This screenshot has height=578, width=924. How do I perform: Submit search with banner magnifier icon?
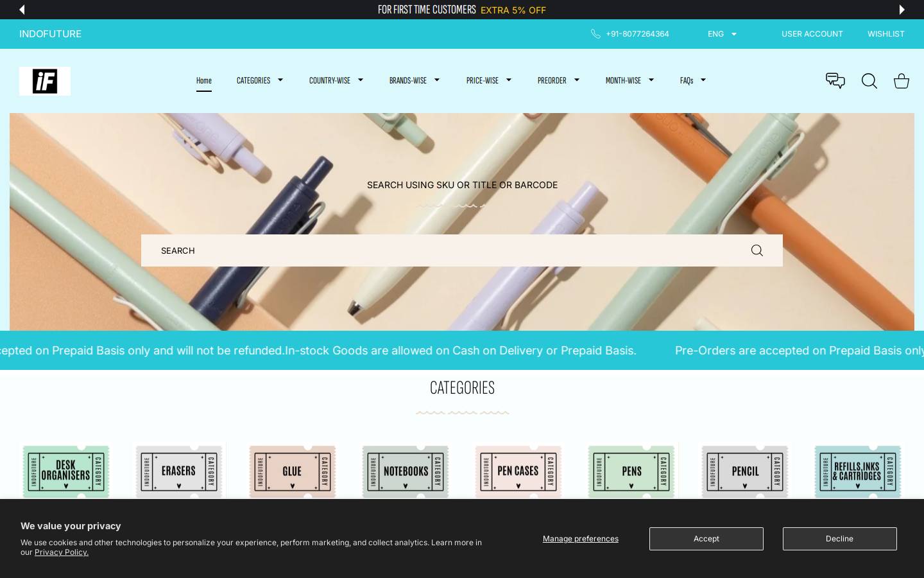757,250
